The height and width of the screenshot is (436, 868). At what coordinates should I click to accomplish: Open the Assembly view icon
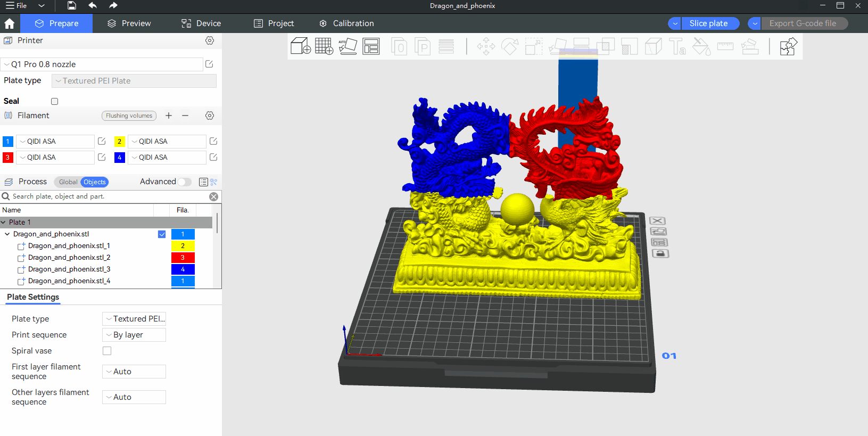788,46
